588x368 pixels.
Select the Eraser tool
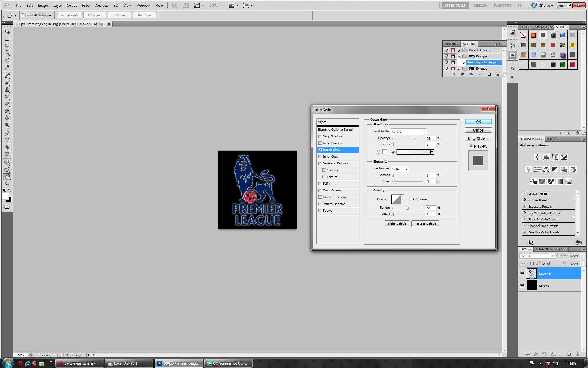click(x=7, y=104)
